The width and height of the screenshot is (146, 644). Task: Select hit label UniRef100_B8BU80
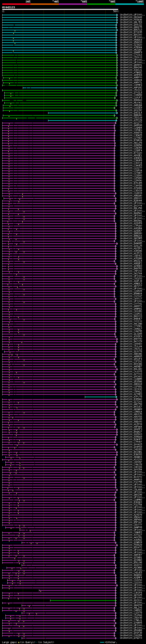coord(131,115)
